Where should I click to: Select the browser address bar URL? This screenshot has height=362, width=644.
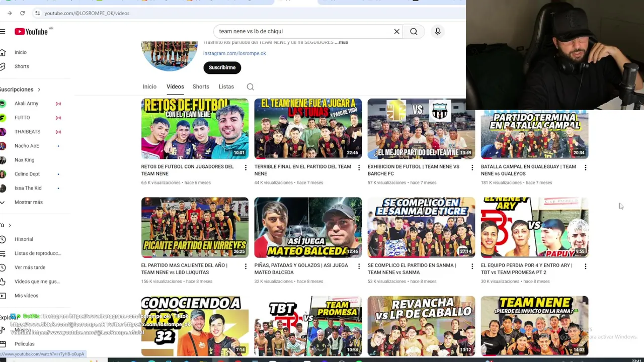pos(87,13)
